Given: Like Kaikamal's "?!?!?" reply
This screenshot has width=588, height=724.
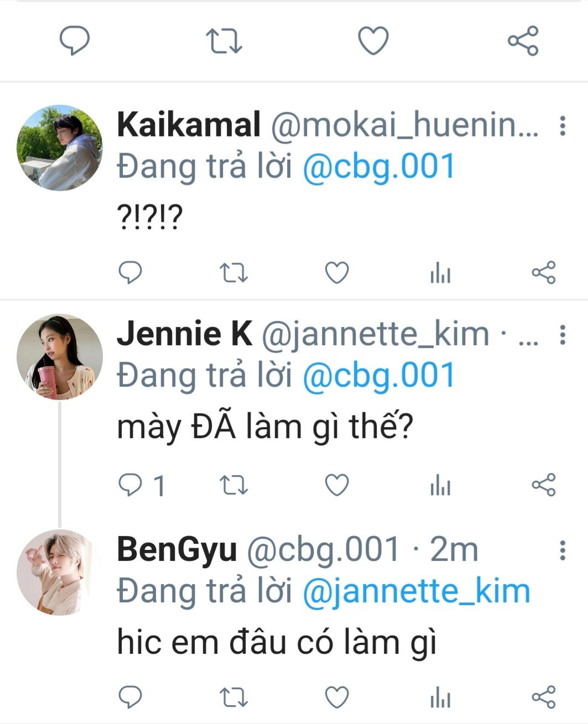Looking at the screenshot, I should coord(336,273).
